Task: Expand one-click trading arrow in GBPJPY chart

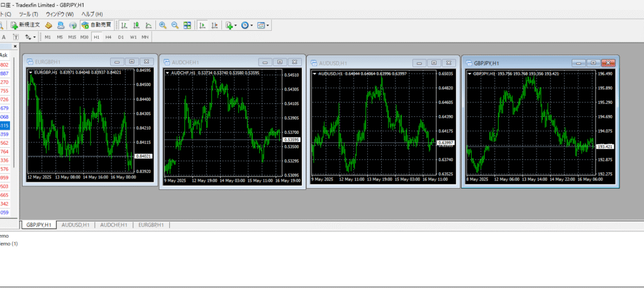Action: tap(470, 74)
